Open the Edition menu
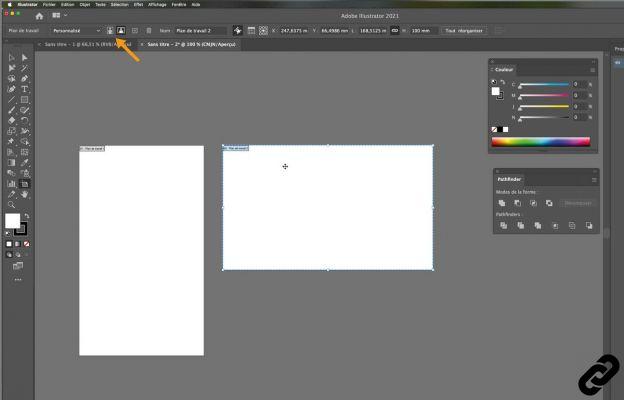Image resolution: width=624 pixels, height=400 pixels. point(67,4)
